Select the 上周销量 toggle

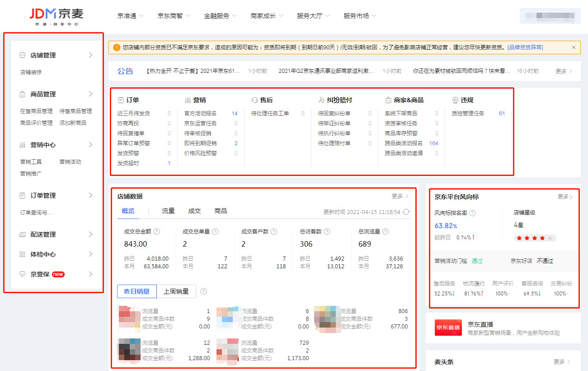pos(176,291)
